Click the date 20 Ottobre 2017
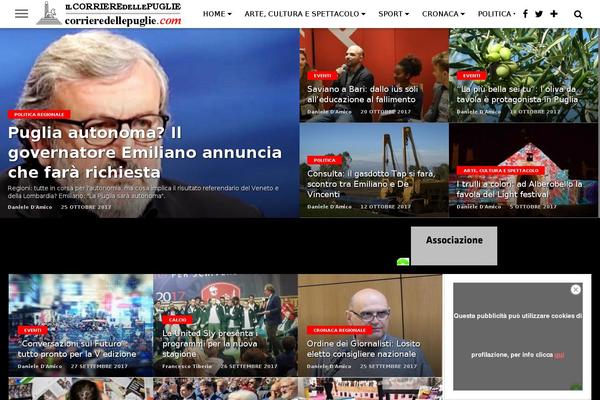 (385, 112)
